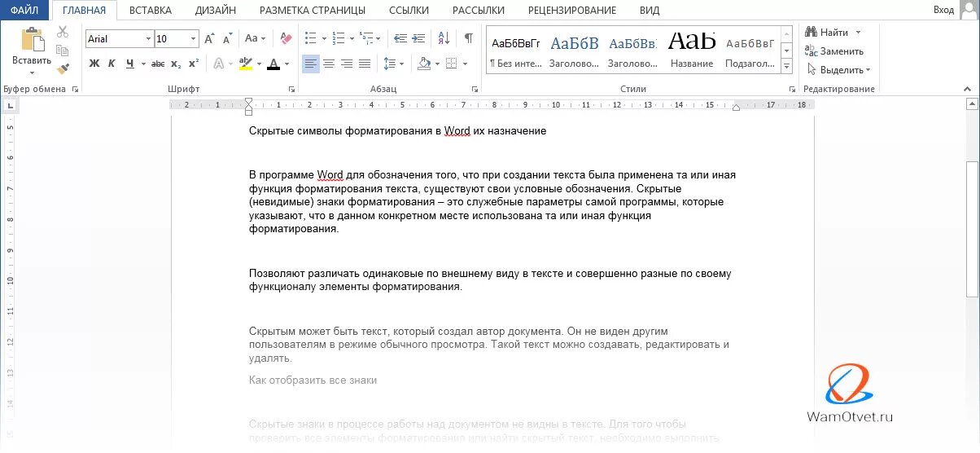Toggle underline (Ч) formatting
This screenshot has width=980, height=453.
[129, 64]
